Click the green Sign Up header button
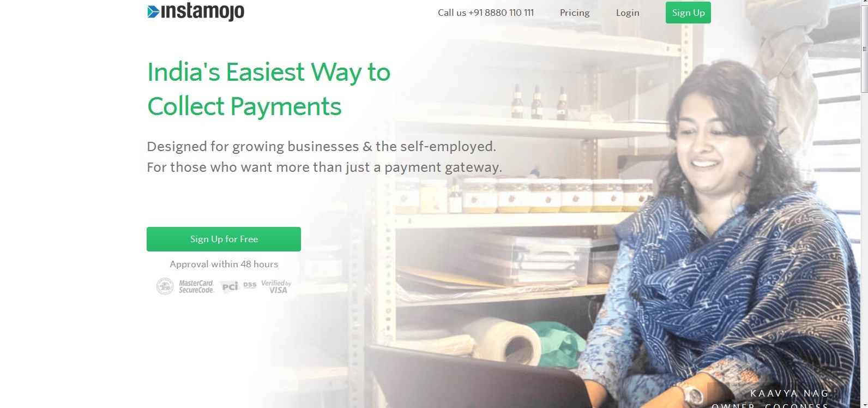Image resolution: width=868 pixels, height=408 pixels. point(688,13)
